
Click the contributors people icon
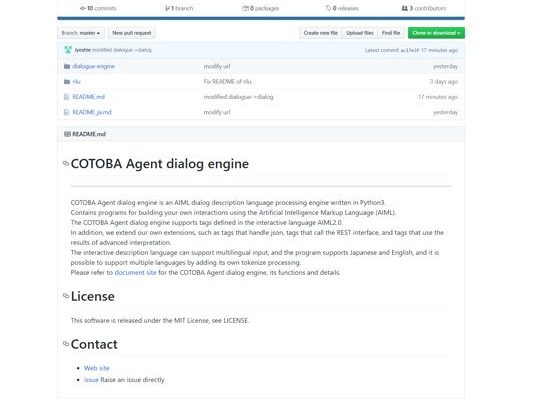tap(405, 8)
